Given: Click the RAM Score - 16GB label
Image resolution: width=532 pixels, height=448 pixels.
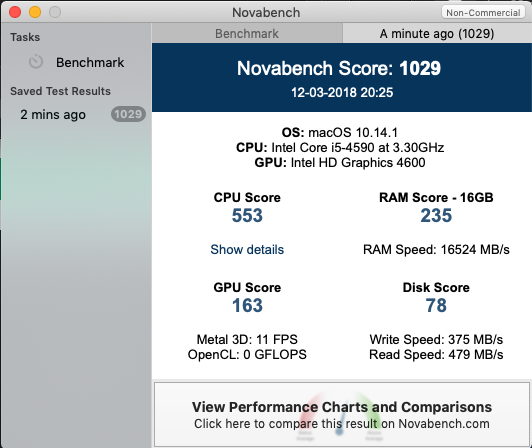Looking at the screenshot, I should pyautogui.click(x=436, y=198).
